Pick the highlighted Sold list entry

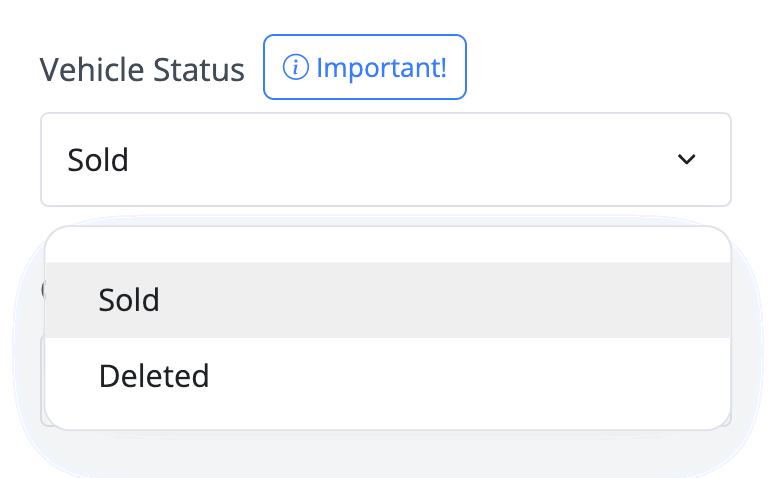tap(388, 300)
